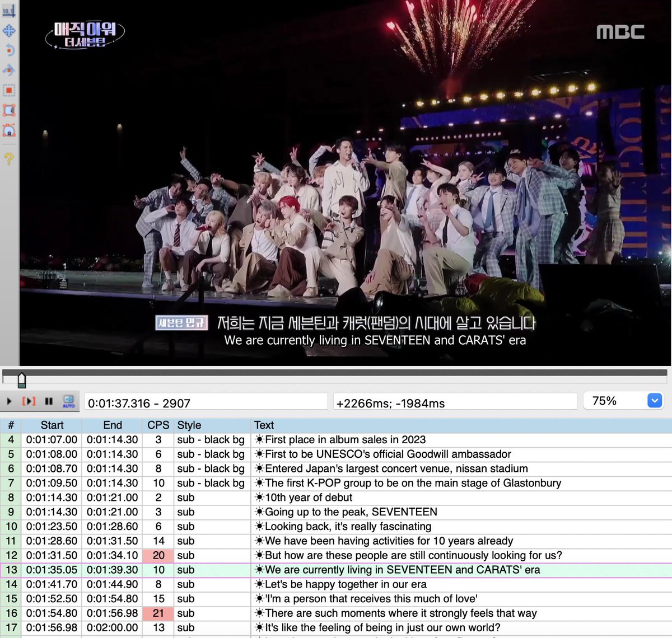Click the red CPS 20 cell

tap(158, 556)
